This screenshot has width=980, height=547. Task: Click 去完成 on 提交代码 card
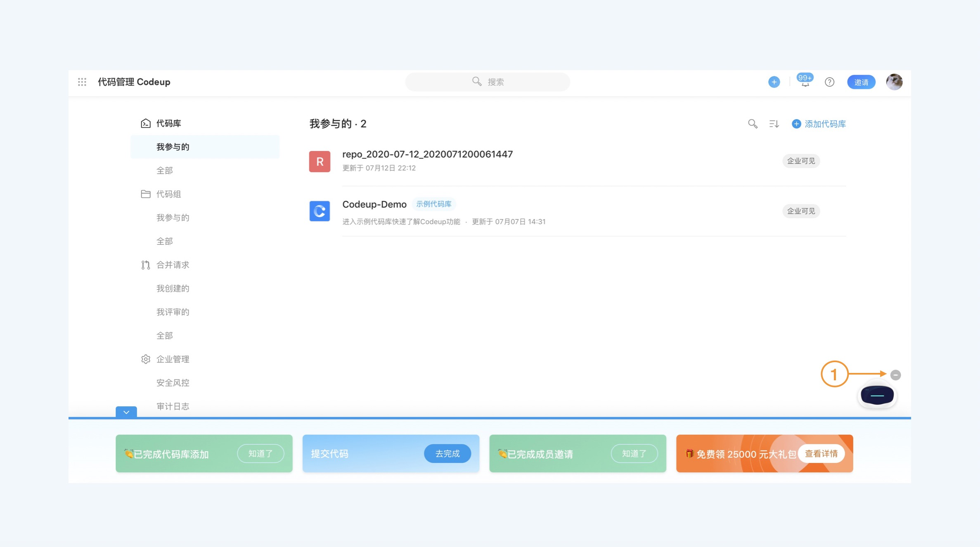tap(447, 454)
